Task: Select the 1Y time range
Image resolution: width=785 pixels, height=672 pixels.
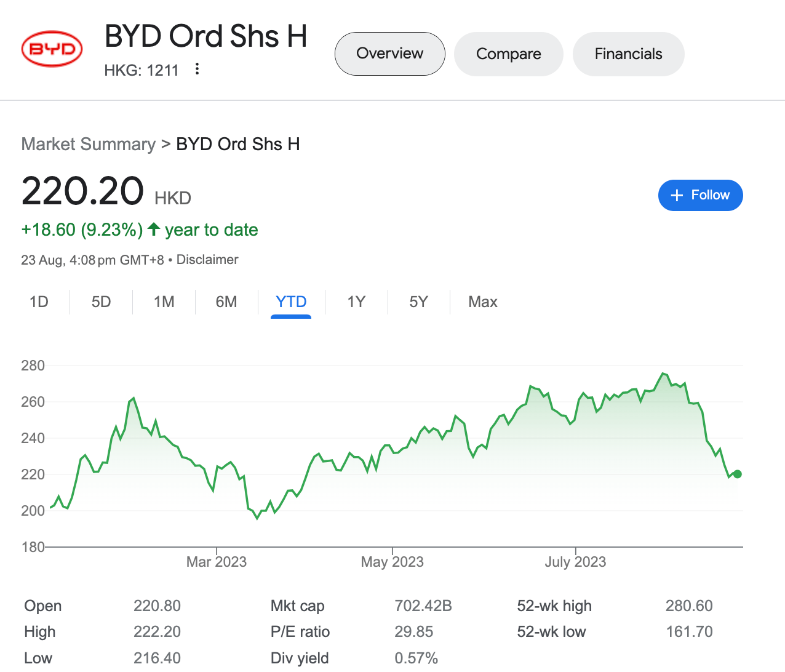Action: click(x=356, y=302)
